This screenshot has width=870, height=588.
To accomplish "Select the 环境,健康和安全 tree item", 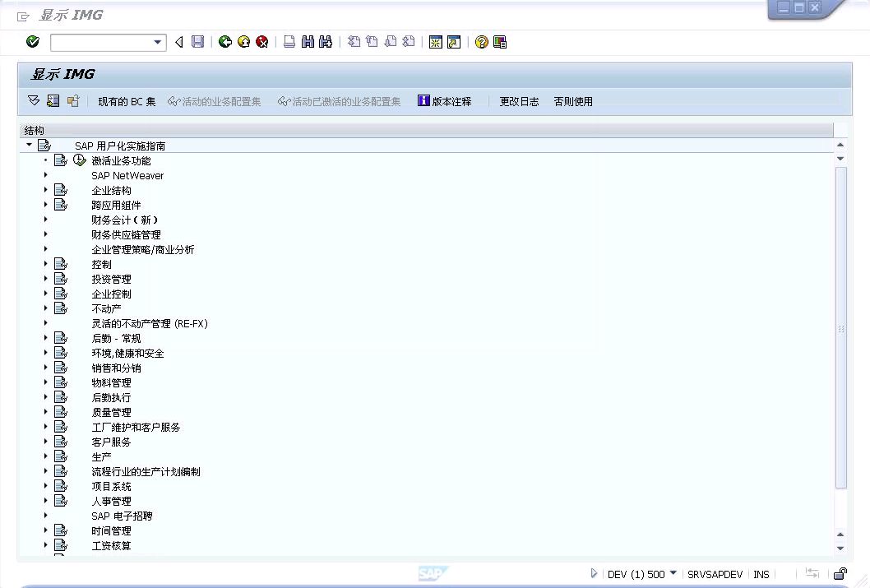I will tap(127, 354).
